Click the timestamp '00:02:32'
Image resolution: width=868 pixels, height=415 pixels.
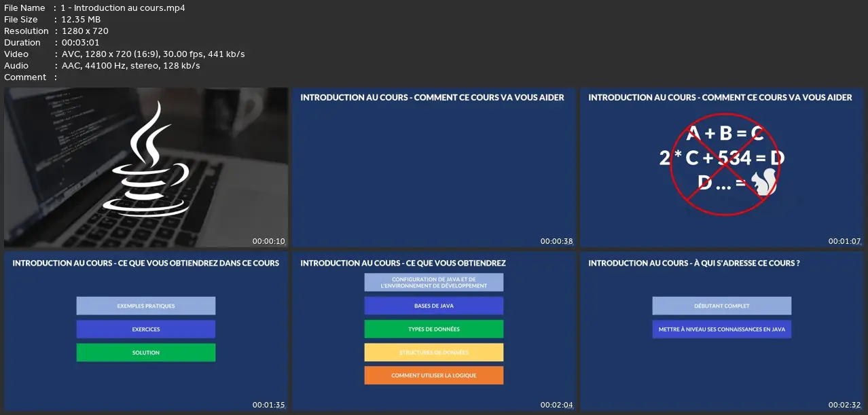click(844, 405)
